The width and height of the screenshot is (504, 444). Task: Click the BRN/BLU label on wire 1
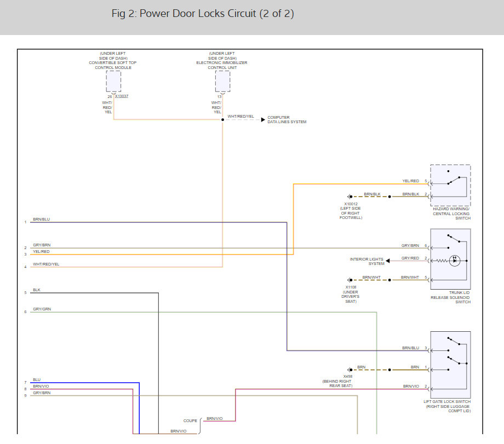[41, 219]
